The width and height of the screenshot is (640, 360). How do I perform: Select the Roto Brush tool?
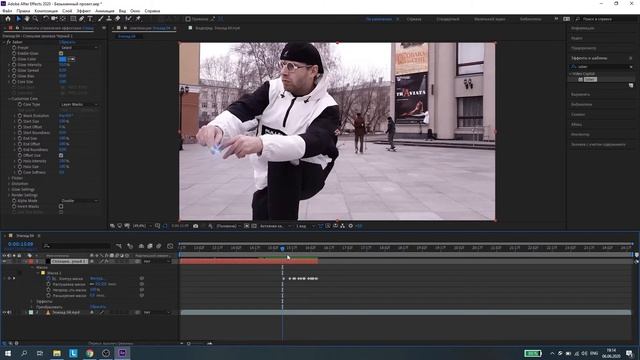129,19
